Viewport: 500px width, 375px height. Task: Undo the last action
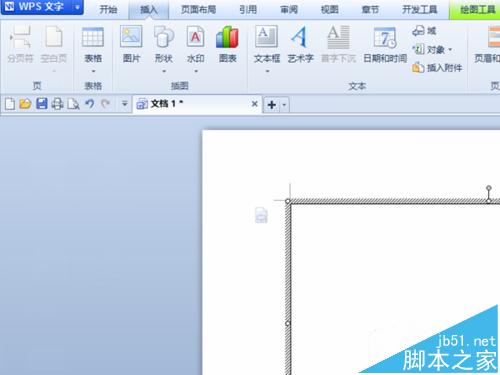point(89,104)
